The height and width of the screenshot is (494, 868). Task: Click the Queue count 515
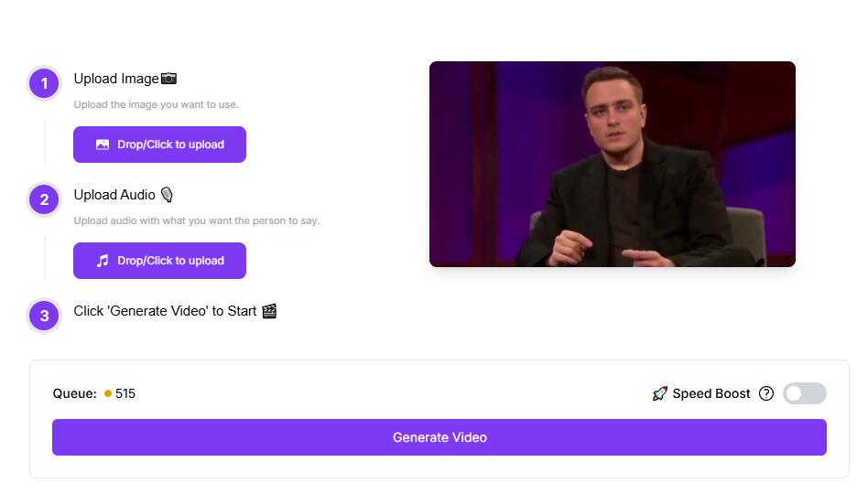tap(125, 393)
